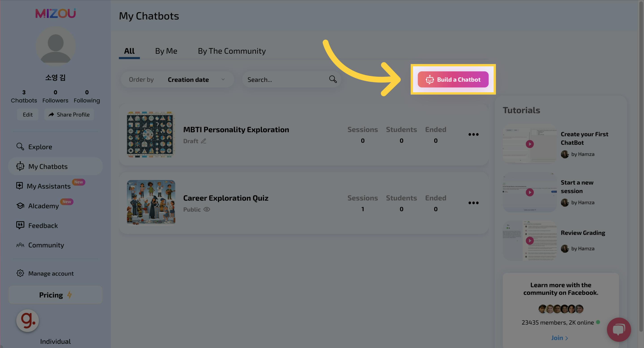Open the Explore page

40,147
